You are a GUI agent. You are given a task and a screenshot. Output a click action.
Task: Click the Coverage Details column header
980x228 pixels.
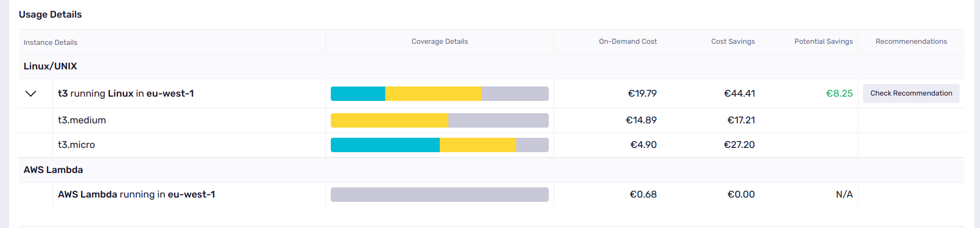(439, 42)
